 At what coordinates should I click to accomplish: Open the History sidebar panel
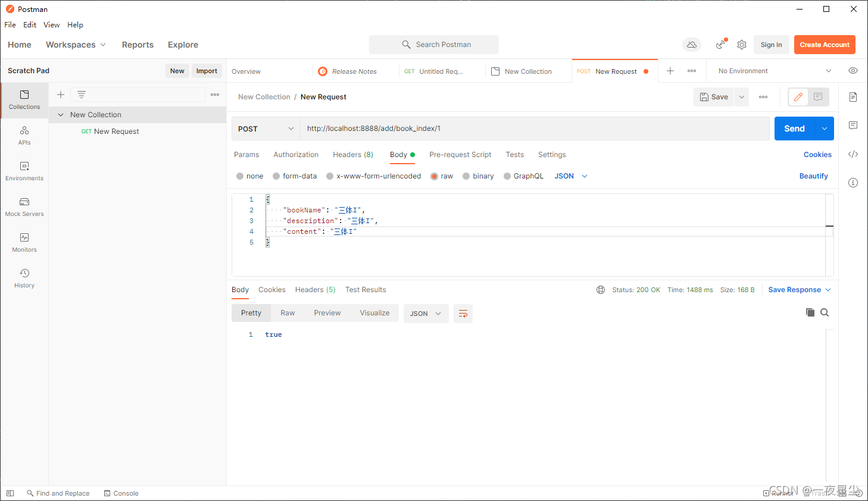tap(24, 278)
